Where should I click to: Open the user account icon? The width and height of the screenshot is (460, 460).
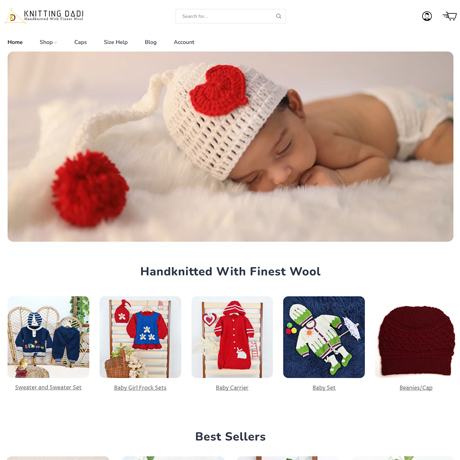(427, 16)
